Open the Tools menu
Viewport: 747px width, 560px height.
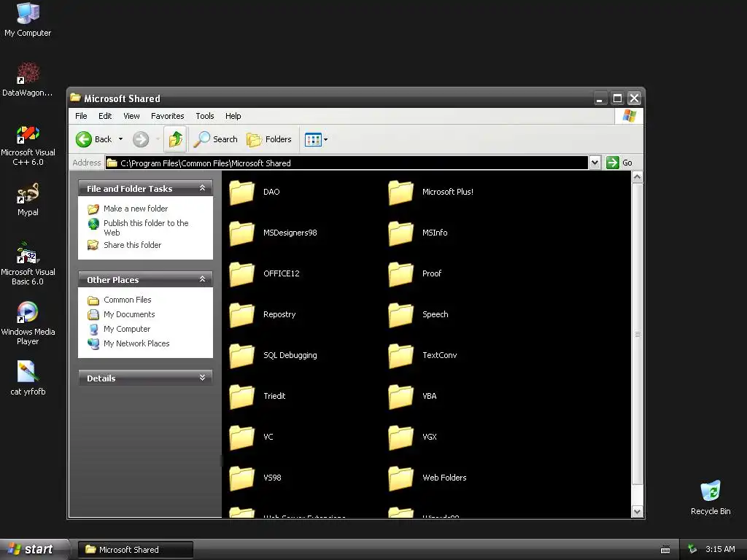[205, 116]
